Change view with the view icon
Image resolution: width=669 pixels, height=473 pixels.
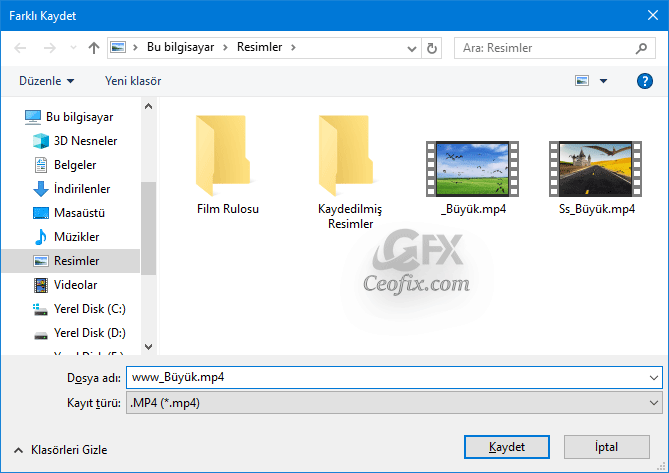click(582, 81)
